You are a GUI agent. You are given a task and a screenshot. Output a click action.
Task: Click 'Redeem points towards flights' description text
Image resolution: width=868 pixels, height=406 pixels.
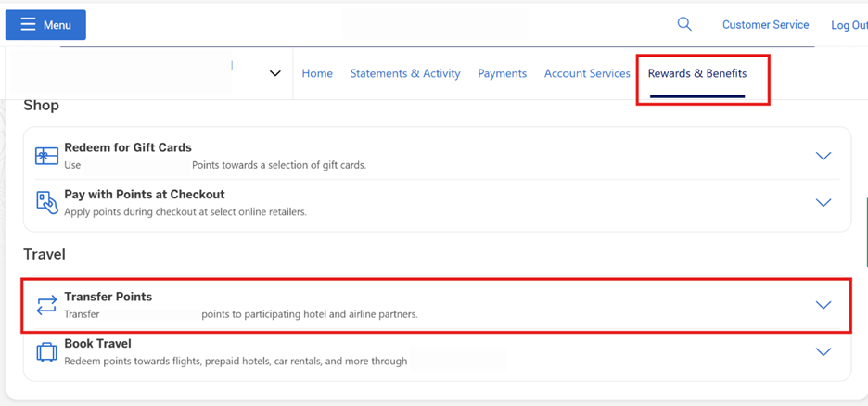[236, 362]
